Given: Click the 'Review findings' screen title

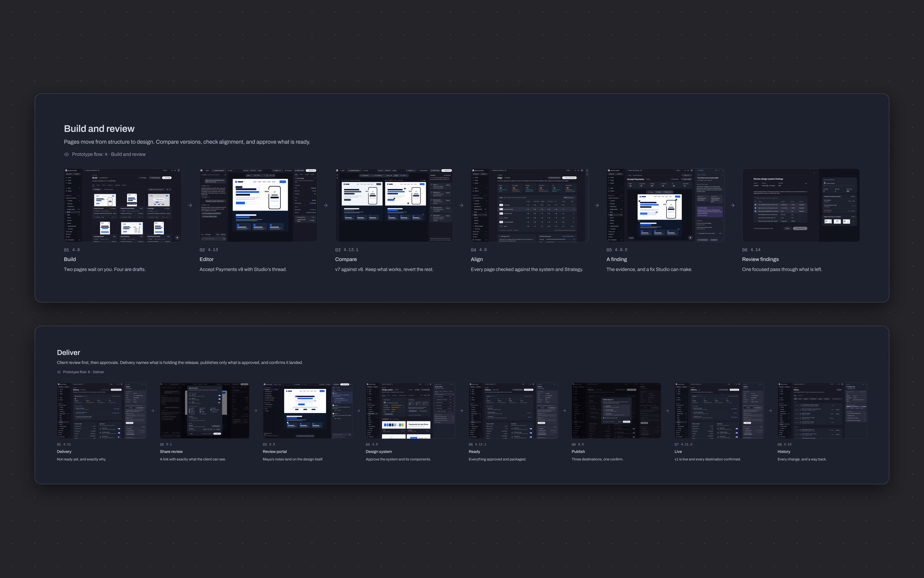Looking at the screenshot, I should coord(760,259).
